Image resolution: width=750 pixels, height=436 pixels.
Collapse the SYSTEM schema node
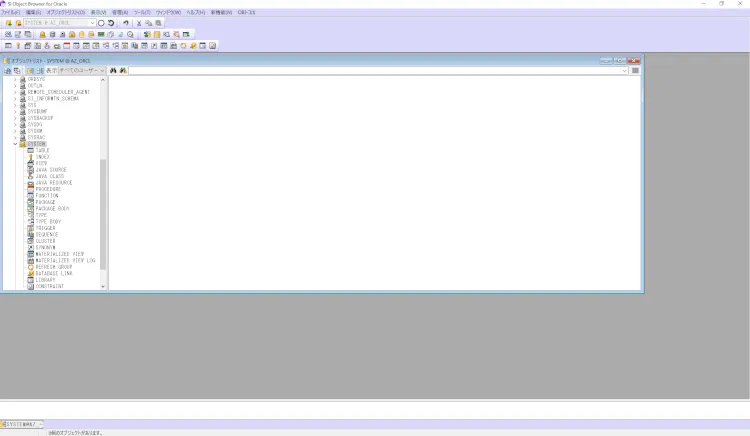click(15, 144)
